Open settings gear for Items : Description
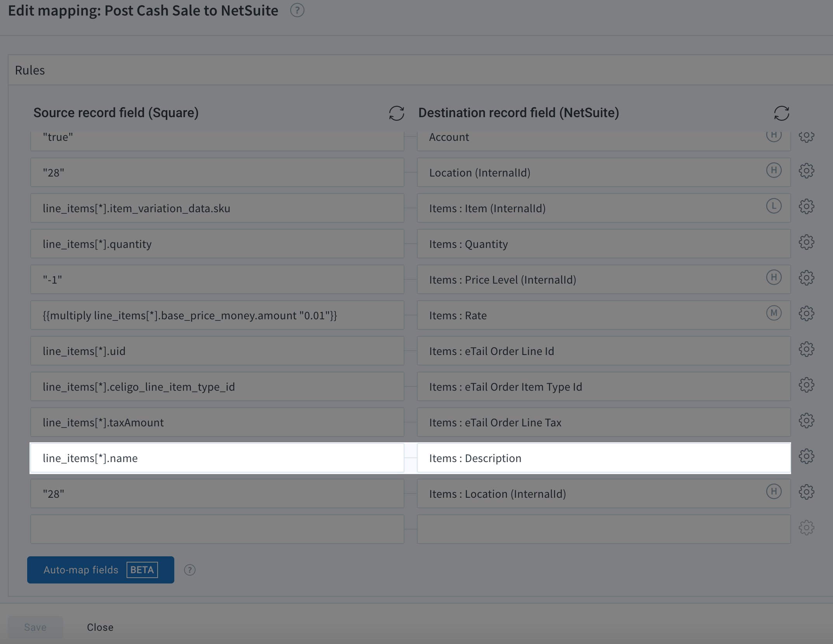 806,456
